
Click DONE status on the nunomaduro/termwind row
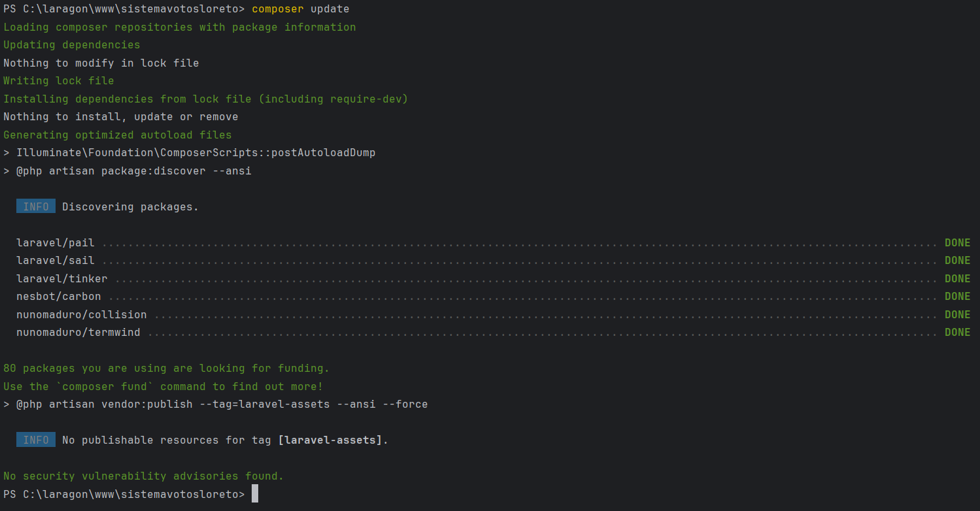tap(957, 332)
